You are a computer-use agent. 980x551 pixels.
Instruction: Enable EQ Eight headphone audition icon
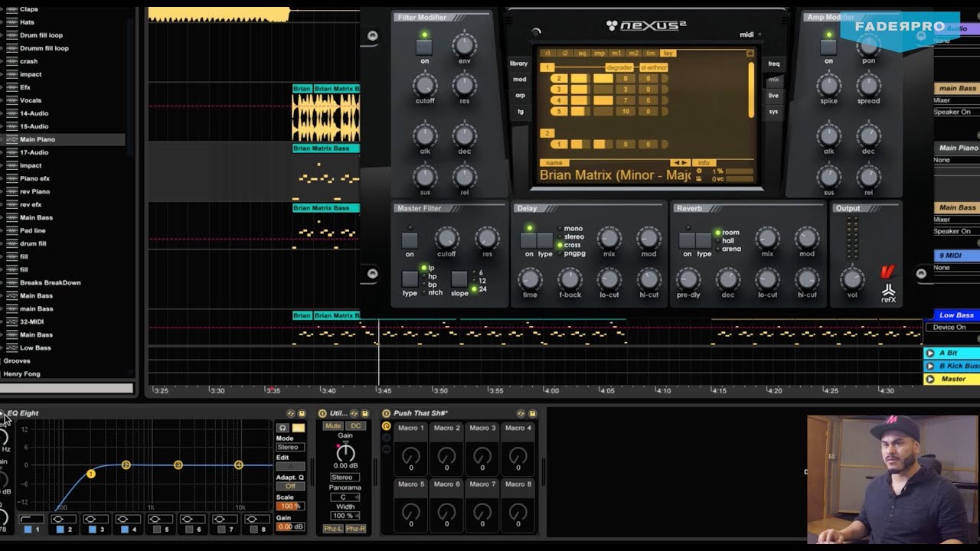283,428
